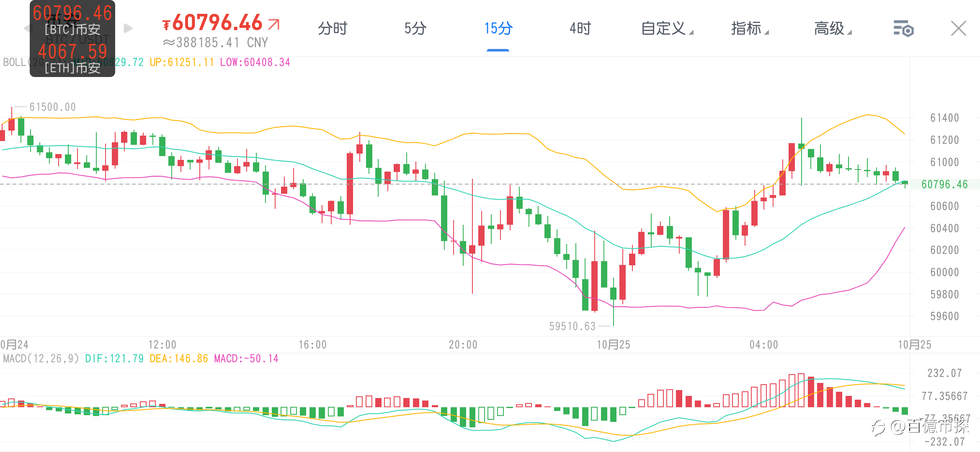
Task: Select the 5分 interval tab
Action: tap(415, 28)
